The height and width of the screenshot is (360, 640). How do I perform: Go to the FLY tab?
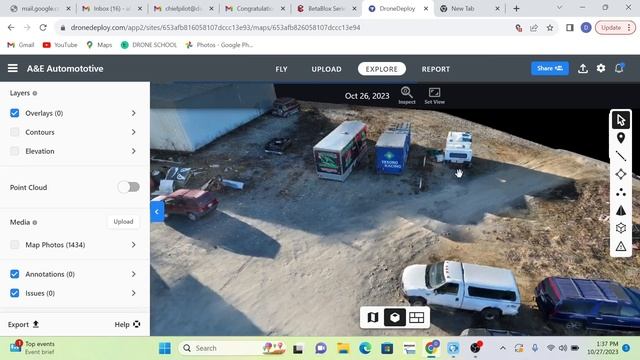coord(281,69)
